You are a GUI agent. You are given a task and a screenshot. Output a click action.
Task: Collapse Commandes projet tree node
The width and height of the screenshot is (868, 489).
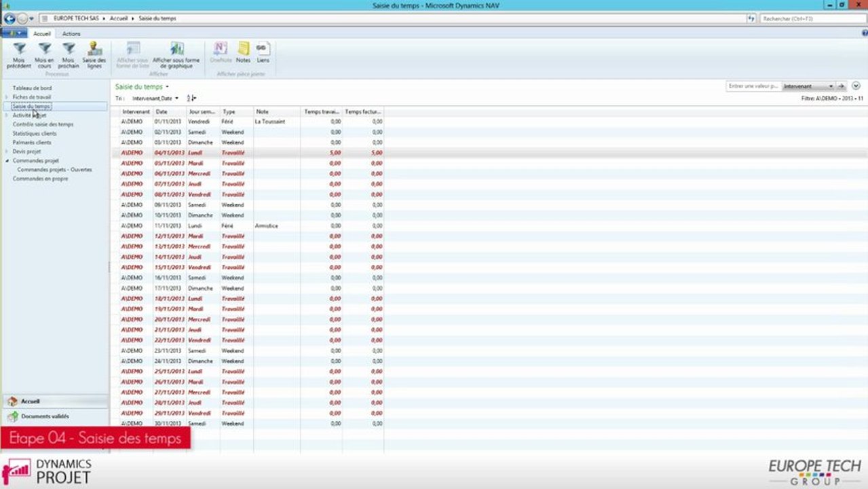tap(7, 161)
